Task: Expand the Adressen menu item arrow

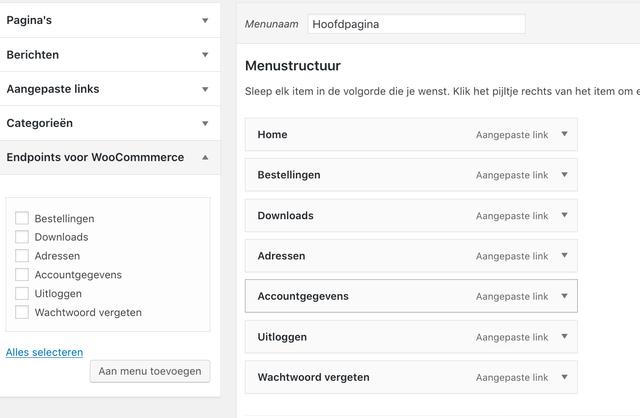Action: (x=564, y=256)
